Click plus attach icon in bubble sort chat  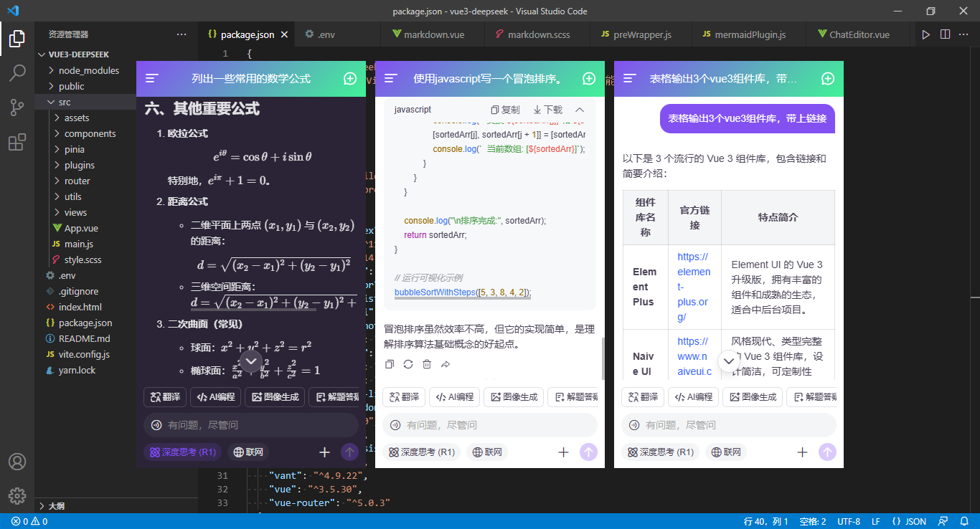[563, 452]
